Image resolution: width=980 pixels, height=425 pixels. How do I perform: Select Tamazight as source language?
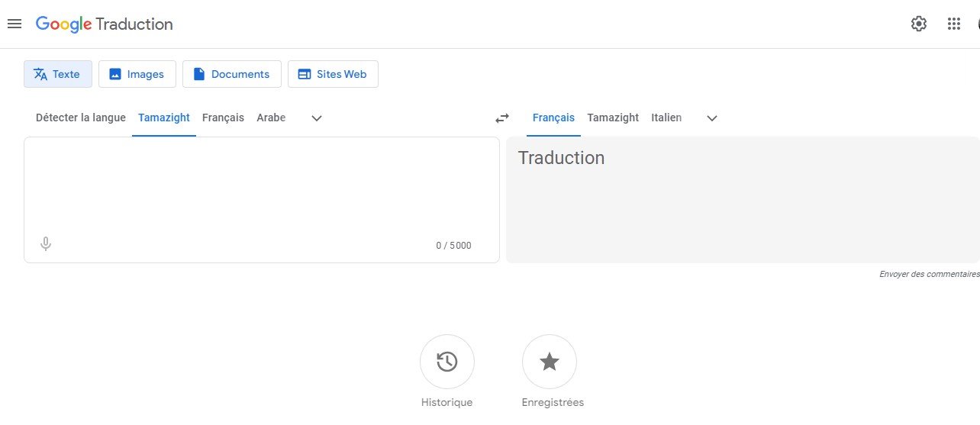(x=164, y=118)
